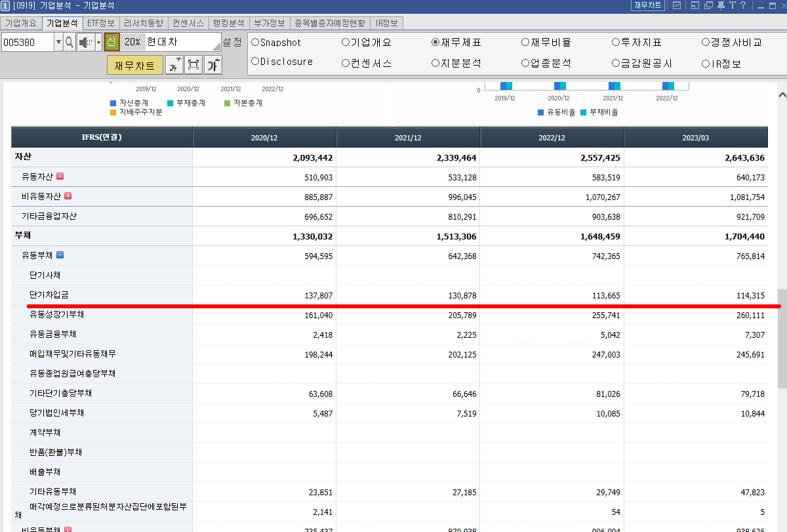Click the T text font icon

(x=732, y=5)
